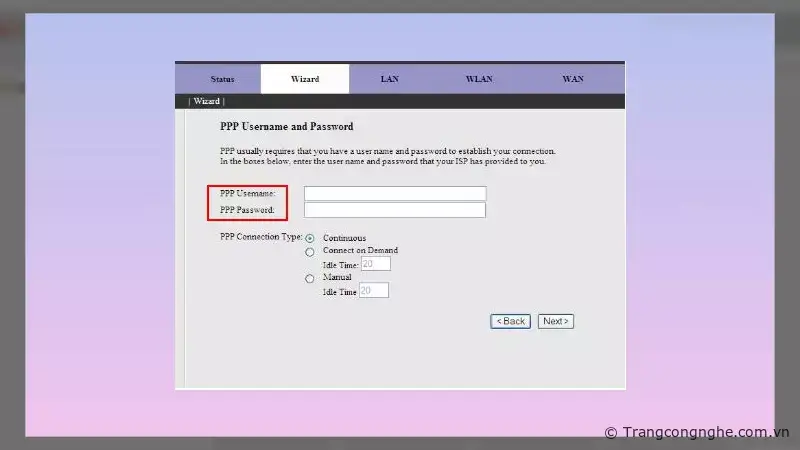This screenshot has height=450, width=800.
Task: Click the PPP Password label
Action: pos(247,210)
